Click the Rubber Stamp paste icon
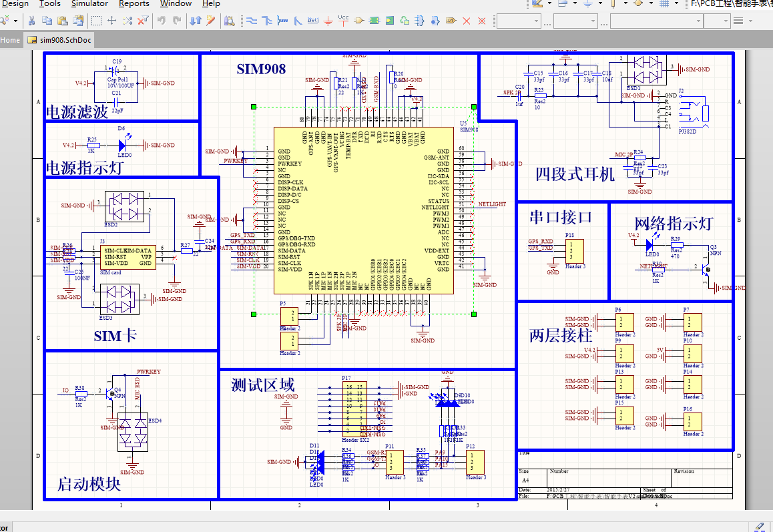Viewport: 773px width, 532px height. (x=78, y=21)
